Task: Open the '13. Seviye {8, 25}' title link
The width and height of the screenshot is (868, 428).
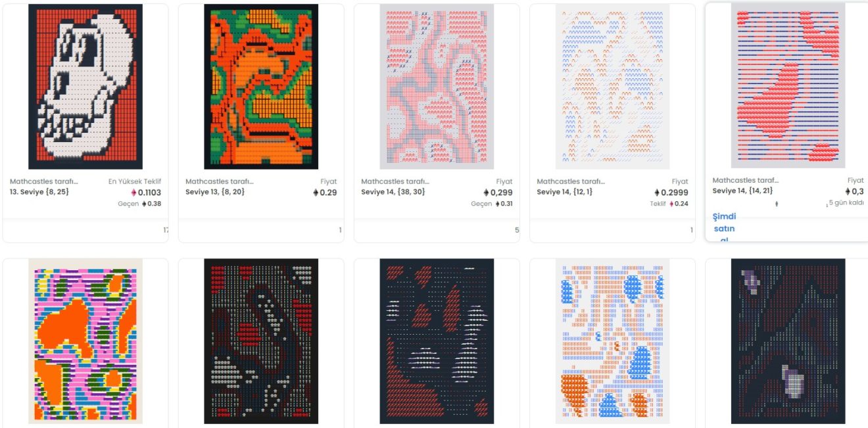Action: 39,192
